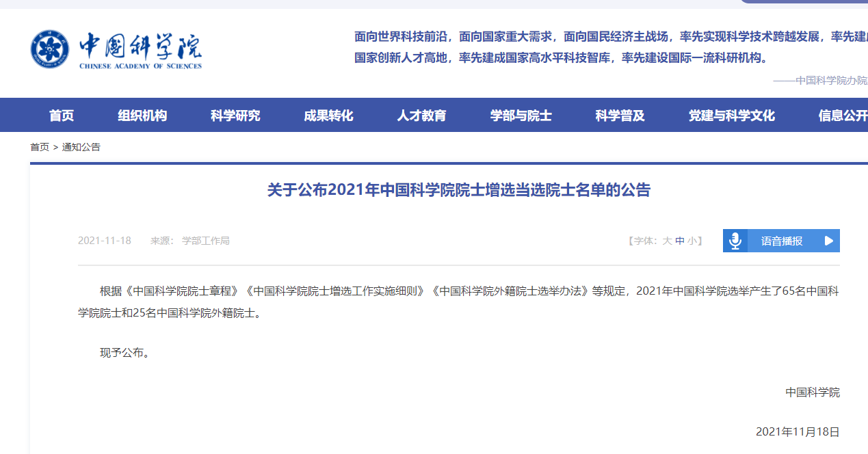Click the slogan line starting 面向世界科技前沿
The height and width of the screenshot is (454, 868).
(611, 36)
